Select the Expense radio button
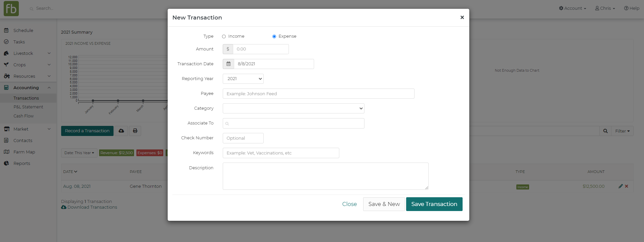644x242 pixels. pos(274,36)
